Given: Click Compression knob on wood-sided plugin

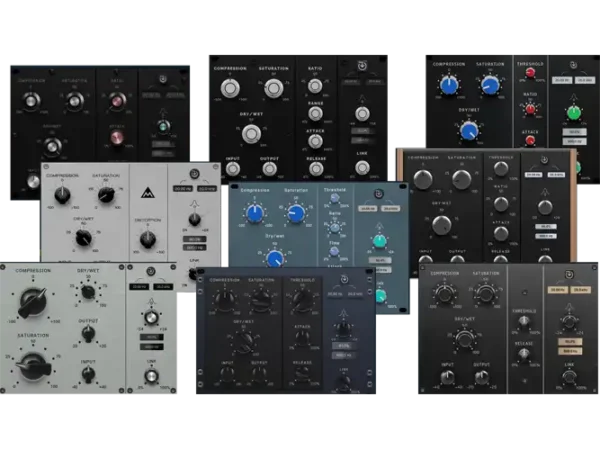Looking at the screenshot, I should [422, 179].
